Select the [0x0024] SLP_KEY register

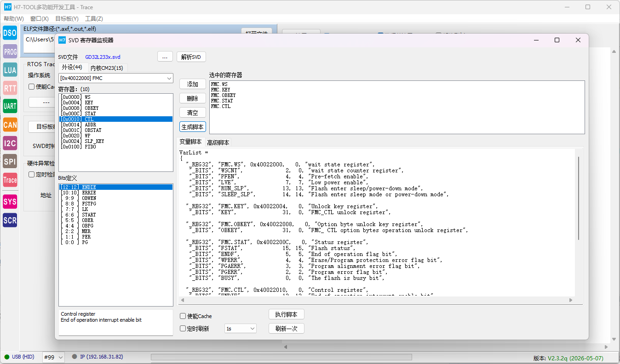pyautogui.click(x=116, y=141)
